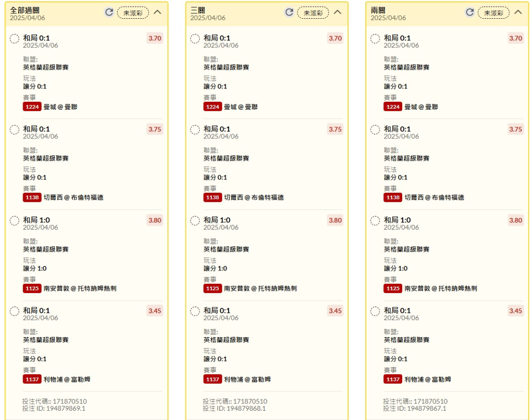Select radio for 南安普敦@托特納姆熱刺 in 兩關
This screenshot has height=420, width=531.
375,221
